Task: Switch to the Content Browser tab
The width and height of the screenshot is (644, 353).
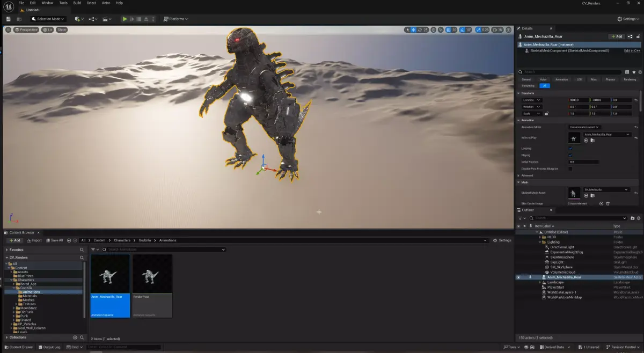Action: (x=21, y=232)
